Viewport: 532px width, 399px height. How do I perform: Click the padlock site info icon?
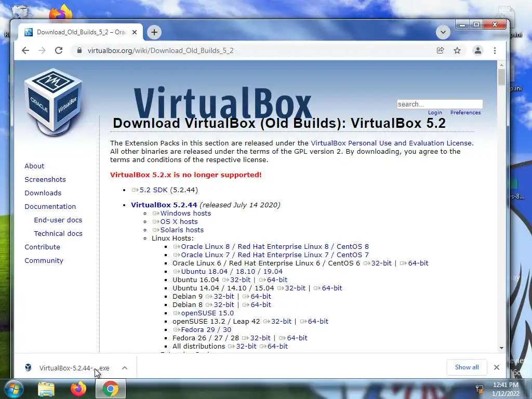click(79, 50)
